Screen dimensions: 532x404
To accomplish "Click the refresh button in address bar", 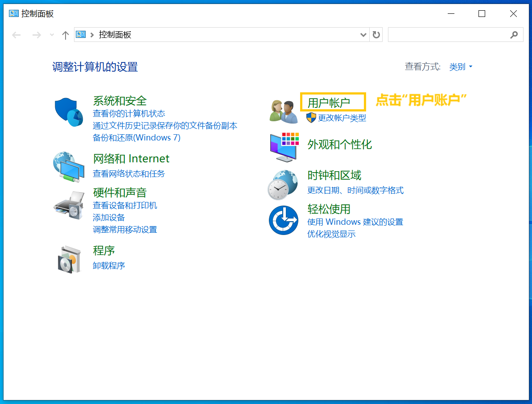I will click(376, 34).
